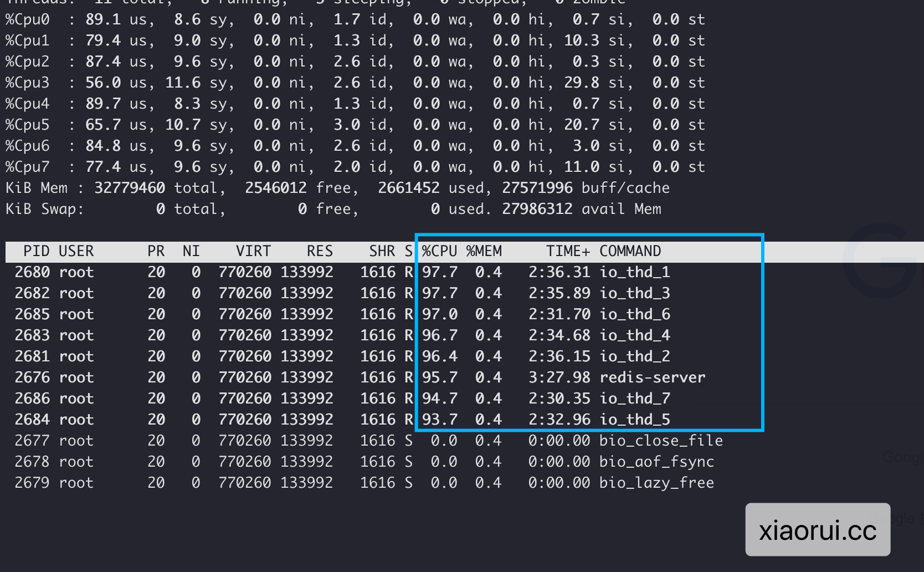Click the KiB Swap summary line

(332, 209)
